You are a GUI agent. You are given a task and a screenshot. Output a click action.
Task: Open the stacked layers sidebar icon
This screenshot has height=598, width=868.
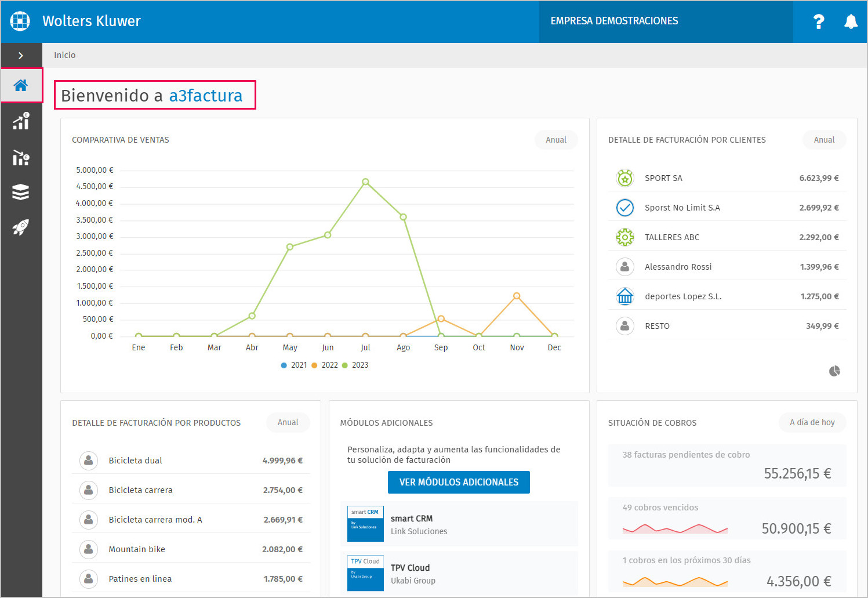tap(21, 192)
